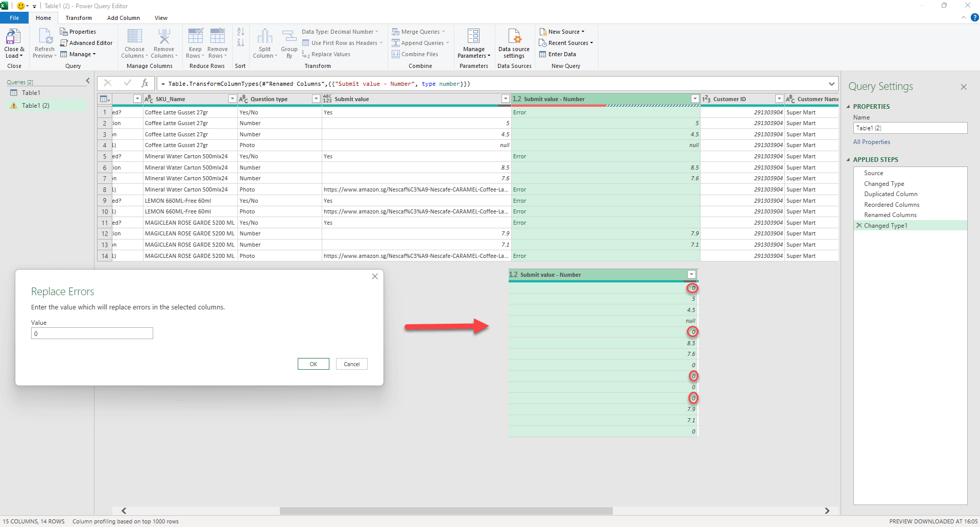
Task: Switch to the Transform tab
Action: 79,18
